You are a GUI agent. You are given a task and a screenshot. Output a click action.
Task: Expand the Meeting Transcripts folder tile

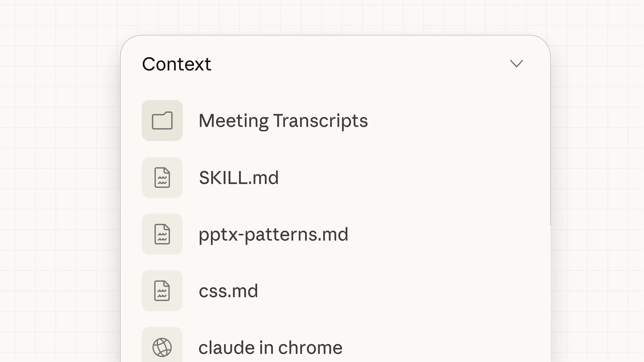(162, 120)
